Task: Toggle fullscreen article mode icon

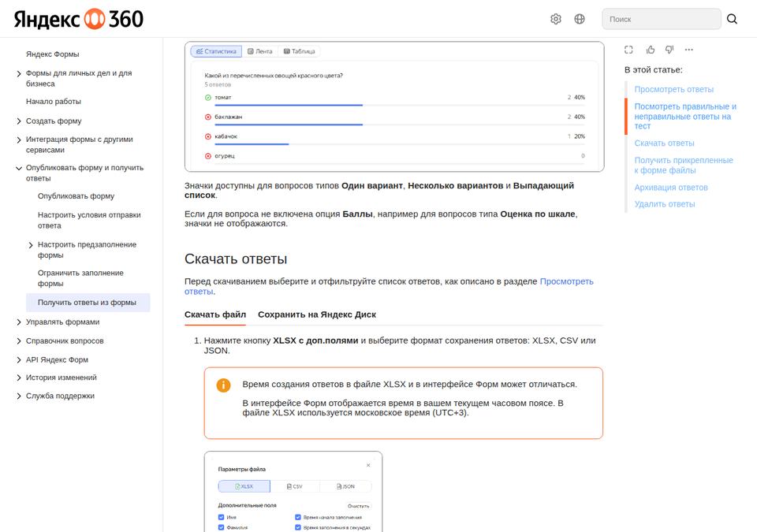Action: (628, 49)
